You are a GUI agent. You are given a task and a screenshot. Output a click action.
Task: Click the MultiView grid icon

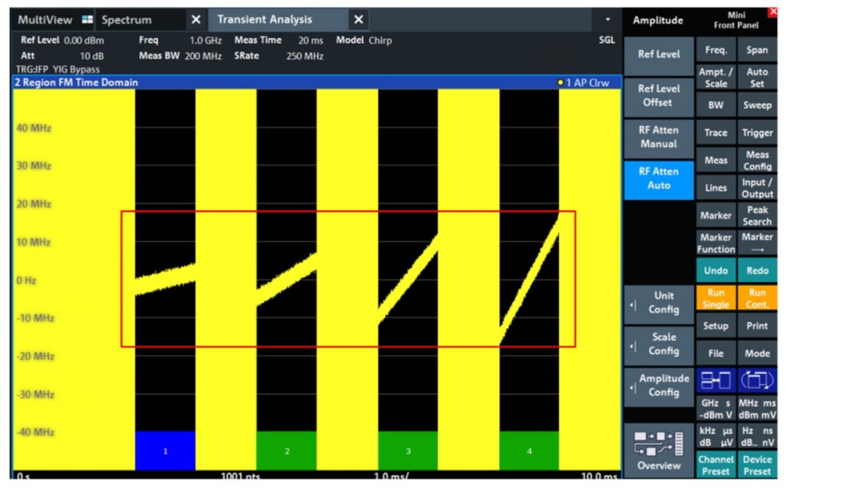[x=87, y=20]
